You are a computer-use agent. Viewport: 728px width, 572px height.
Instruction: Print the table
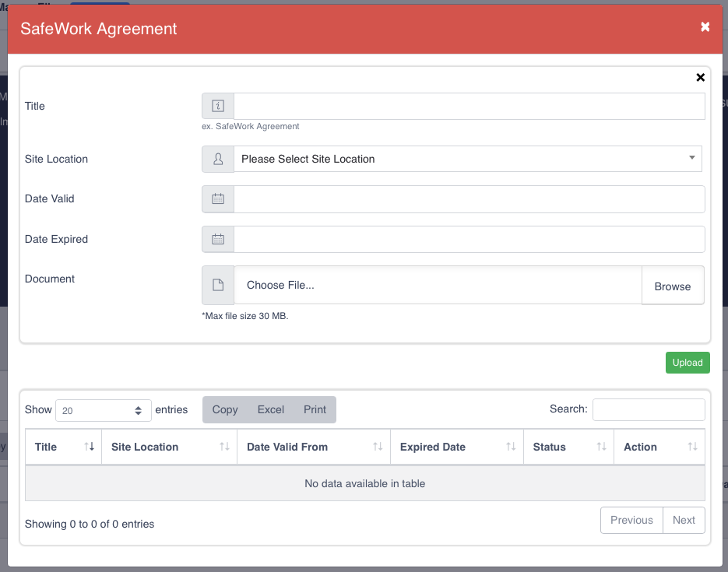coord(315,409)
